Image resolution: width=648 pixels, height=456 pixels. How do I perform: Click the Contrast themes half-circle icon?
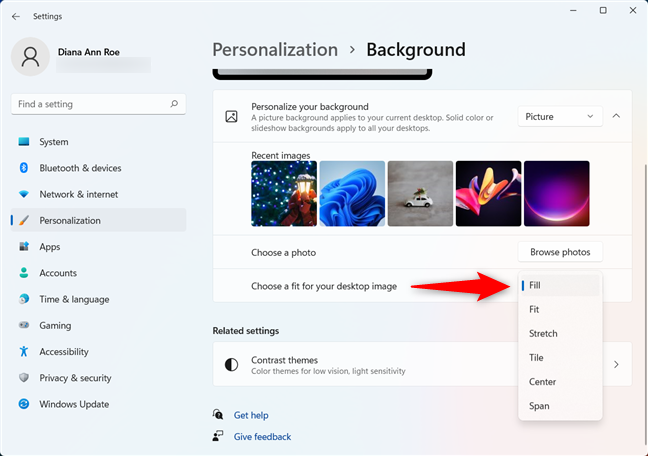(231, 365)
